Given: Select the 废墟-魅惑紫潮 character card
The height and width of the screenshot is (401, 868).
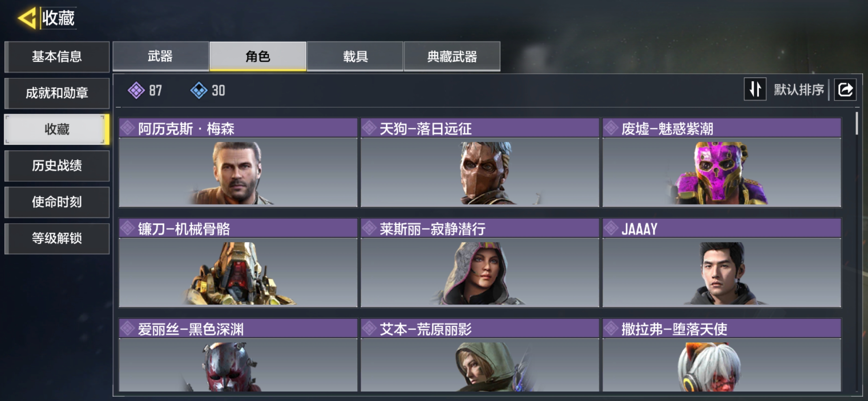Looking at the screenshot, I should [x=721, y=163].
